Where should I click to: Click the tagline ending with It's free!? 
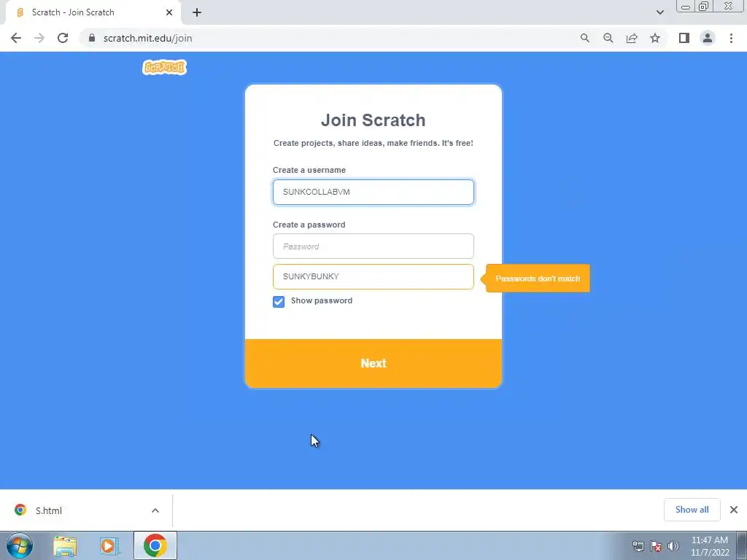click(x=373, y=143)
